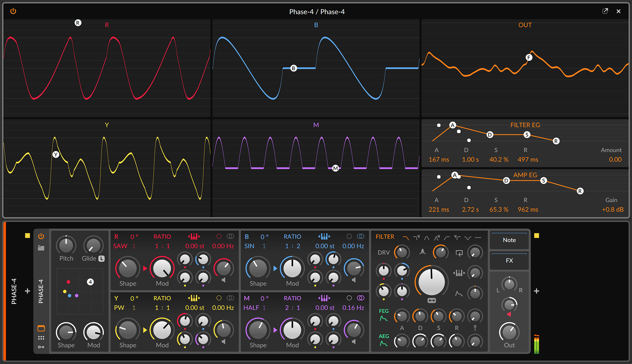Click the Filter EG Amount value 0.00
632x364 pixels.
615,160
